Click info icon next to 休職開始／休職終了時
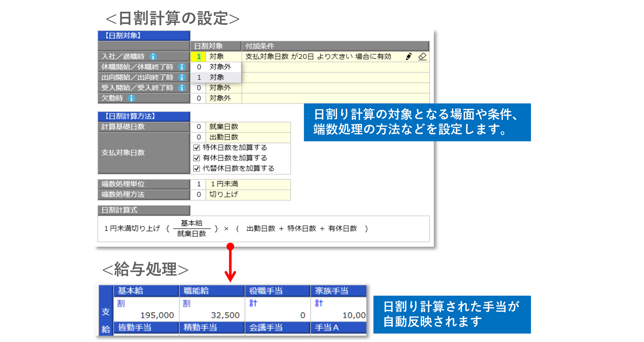This screenshot has height=342, width=644. pos(182,67)
